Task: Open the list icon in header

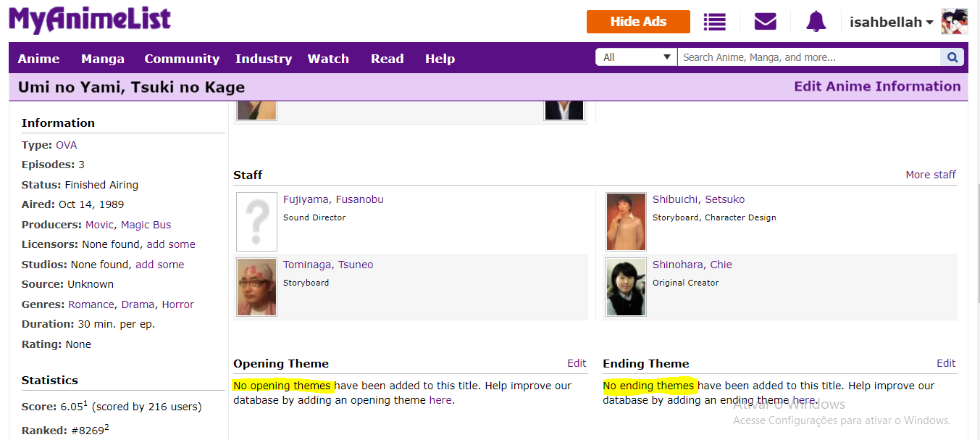Action: coord(714,22)
